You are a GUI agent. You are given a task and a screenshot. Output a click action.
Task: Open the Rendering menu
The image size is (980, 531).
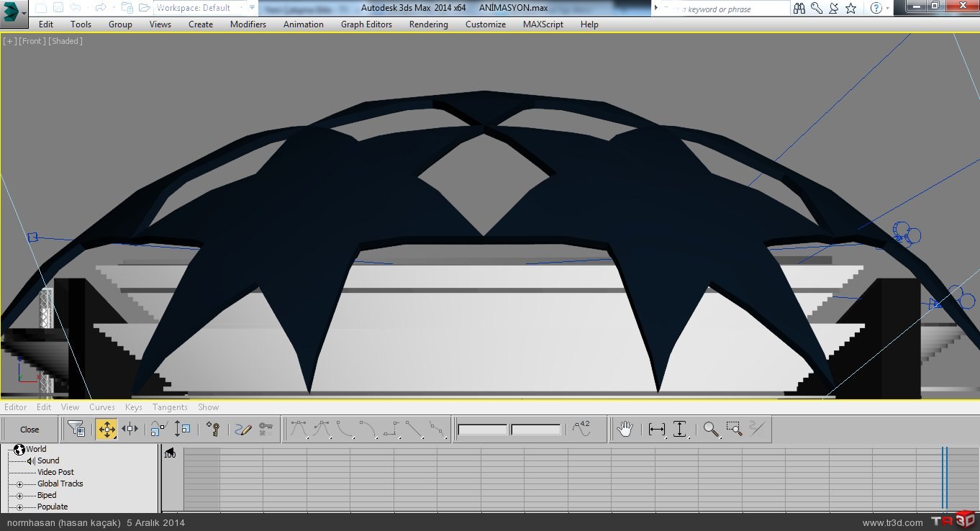(429, 24)
